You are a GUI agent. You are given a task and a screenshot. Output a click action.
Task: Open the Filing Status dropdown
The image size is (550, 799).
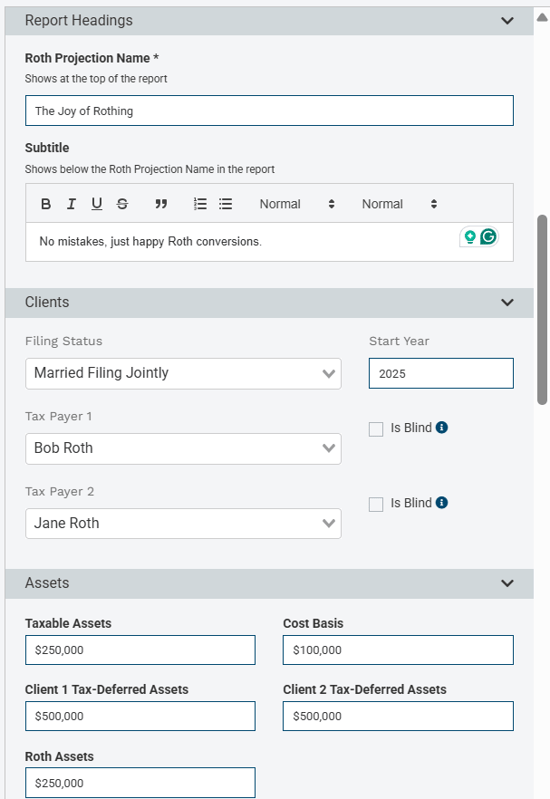184,374
